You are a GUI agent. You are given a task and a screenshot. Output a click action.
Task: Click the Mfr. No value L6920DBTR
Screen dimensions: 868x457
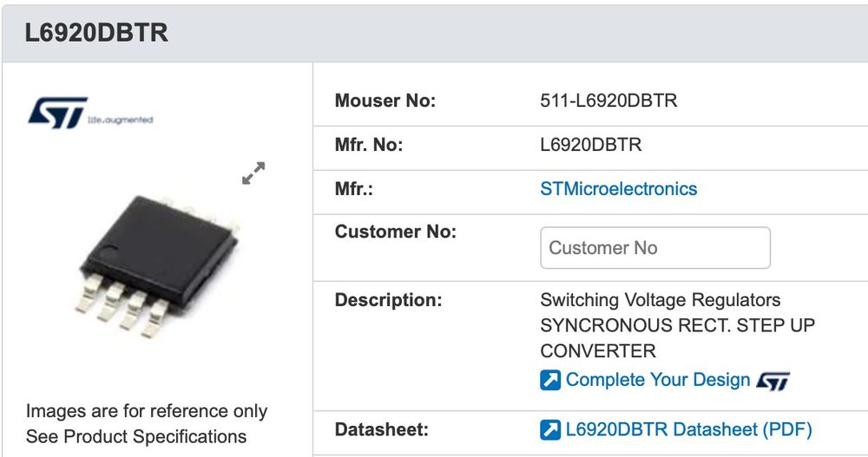pos(591,145)
